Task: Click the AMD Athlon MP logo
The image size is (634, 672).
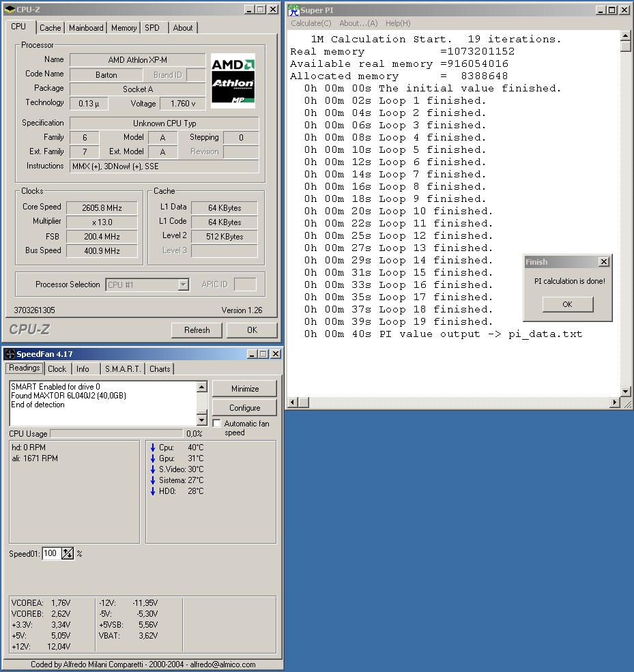Action: [x=233, y=81]
